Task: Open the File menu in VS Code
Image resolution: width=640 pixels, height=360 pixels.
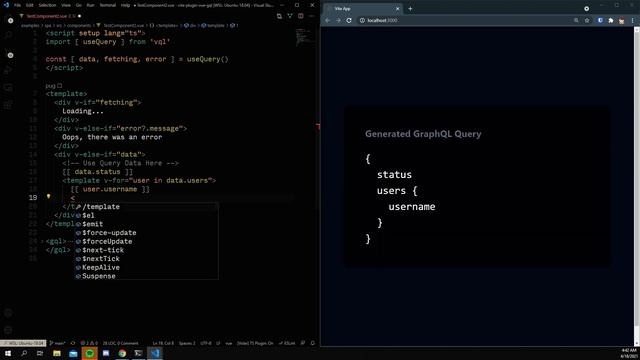Action: 17,5
